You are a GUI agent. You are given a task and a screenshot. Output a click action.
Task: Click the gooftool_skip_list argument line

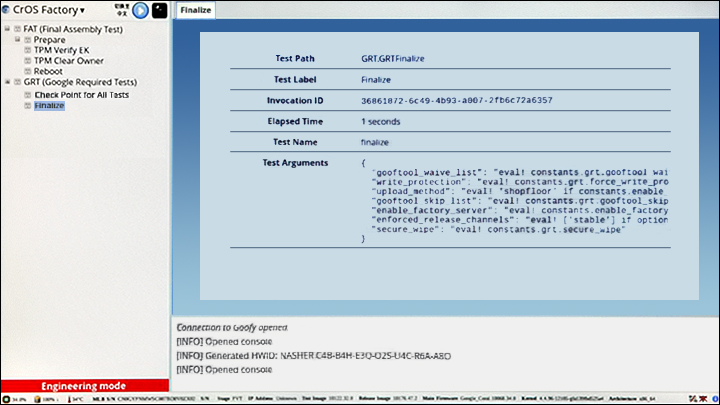tap(520, 201)
